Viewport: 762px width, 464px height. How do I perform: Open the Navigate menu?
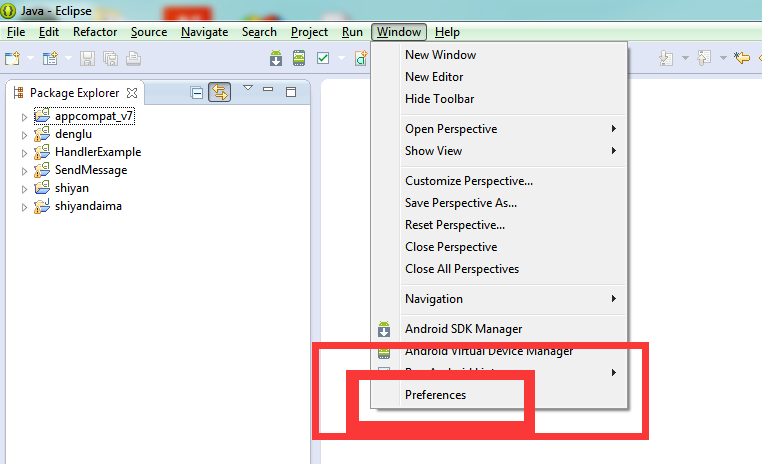(x=204, y=32)
